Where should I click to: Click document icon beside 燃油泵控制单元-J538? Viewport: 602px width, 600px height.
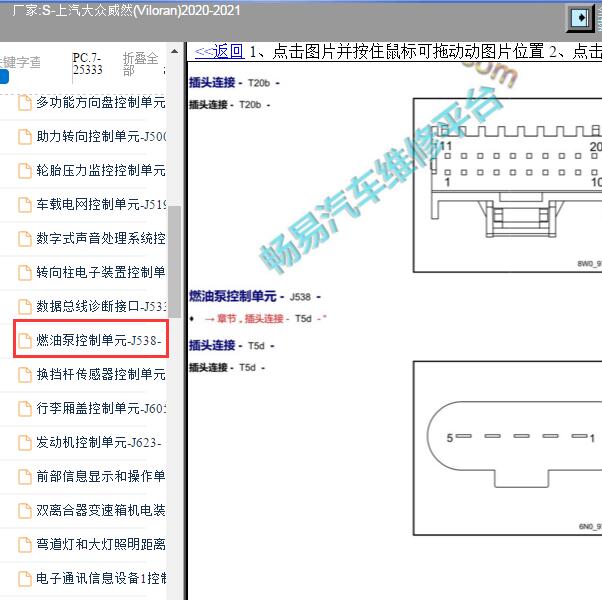click(25, 340)
